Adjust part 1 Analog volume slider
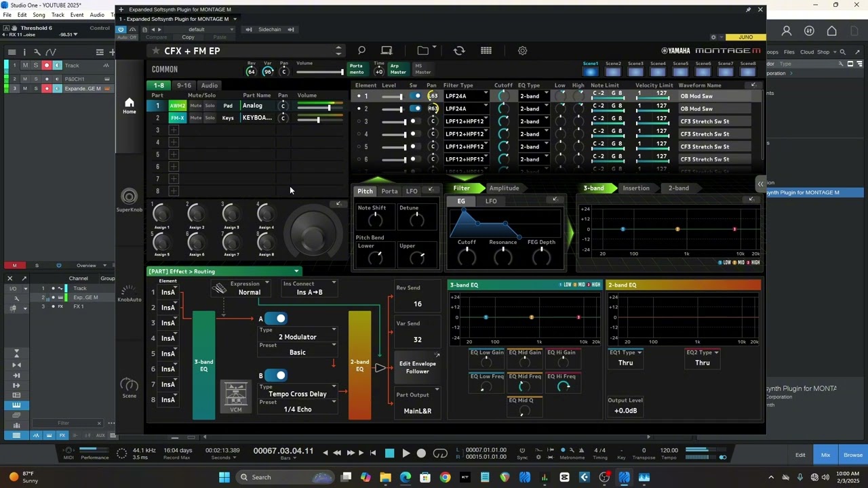The image size is (868, 488). 319,107
